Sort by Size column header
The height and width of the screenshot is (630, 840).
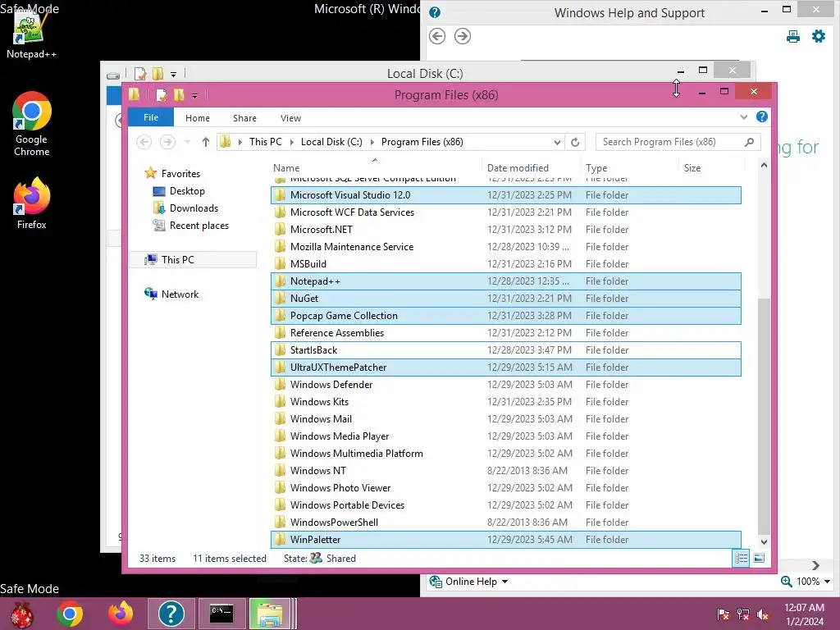point(711,167)
